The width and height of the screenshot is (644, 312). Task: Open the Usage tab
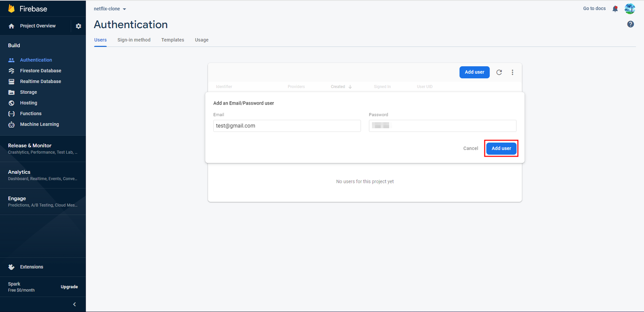point(202,40)
